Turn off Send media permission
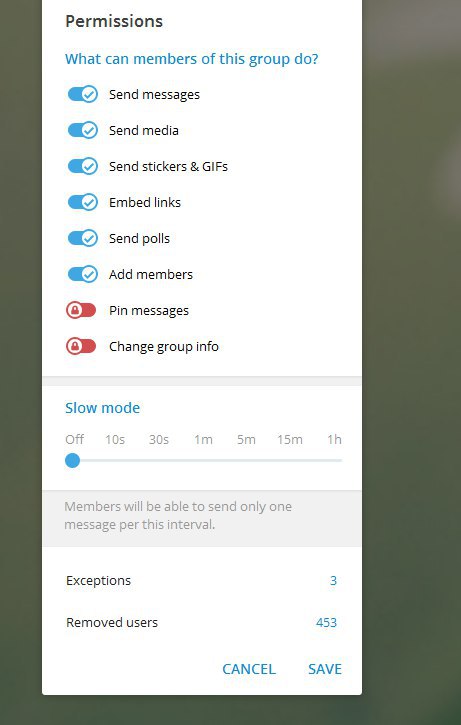 (83, 130)
